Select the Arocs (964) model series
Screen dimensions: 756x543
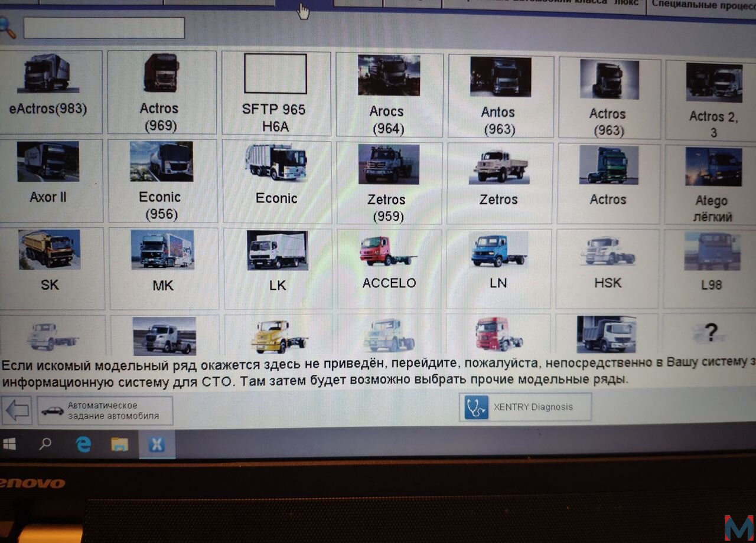[389, 94]
